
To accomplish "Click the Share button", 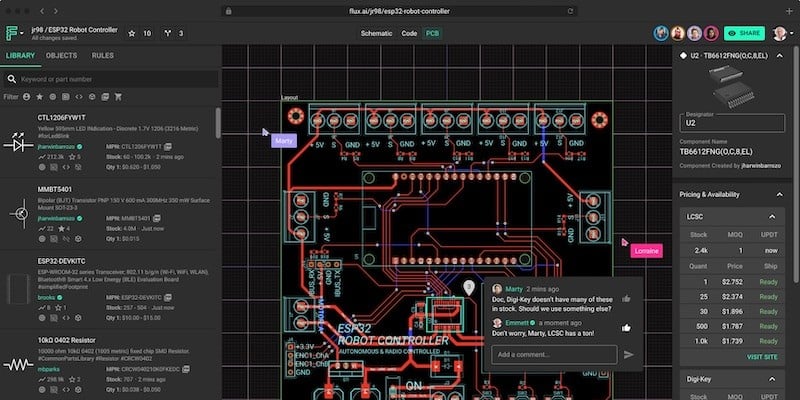I will tap(744, 33).
